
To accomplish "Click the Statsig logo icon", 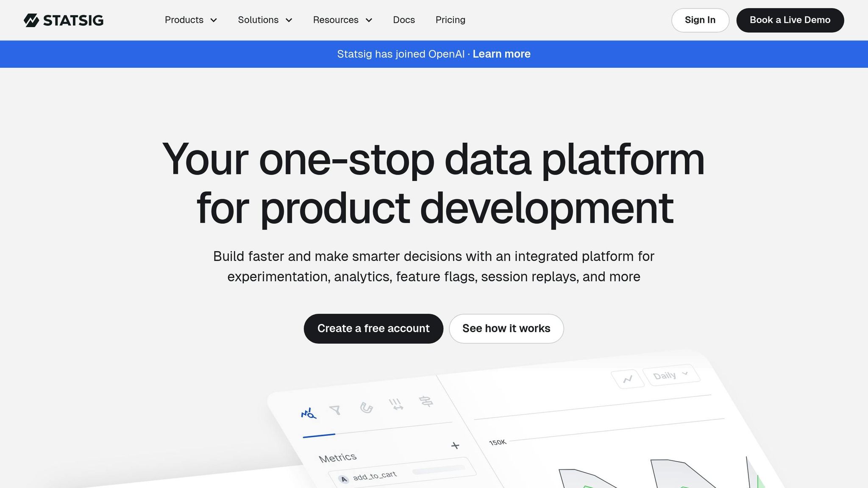I will (31, 20).
